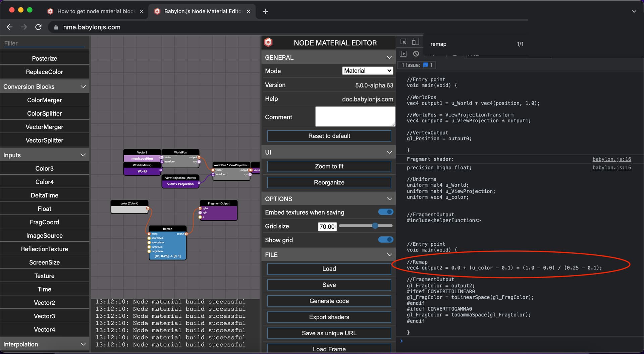The image size is (644, 354).
Task: Click the browser reload icon
Action: [38, 27]
